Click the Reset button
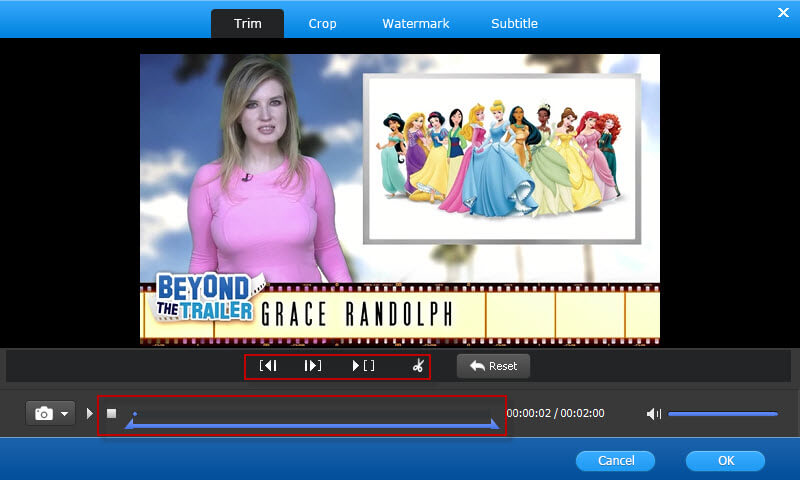This screenshot has height=480, width=800. point(493,366)
